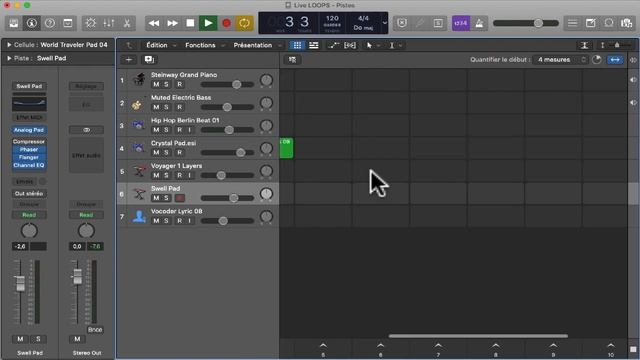
Task: Click the duplicate track button
Action: tap(149, 60)
